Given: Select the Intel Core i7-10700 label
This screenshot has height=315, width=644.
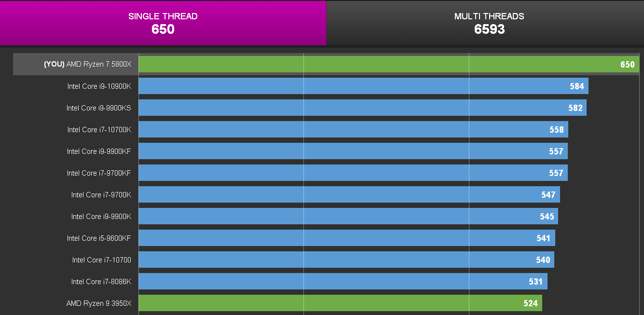Looking at the screenshot, I should tap(102, 260).
